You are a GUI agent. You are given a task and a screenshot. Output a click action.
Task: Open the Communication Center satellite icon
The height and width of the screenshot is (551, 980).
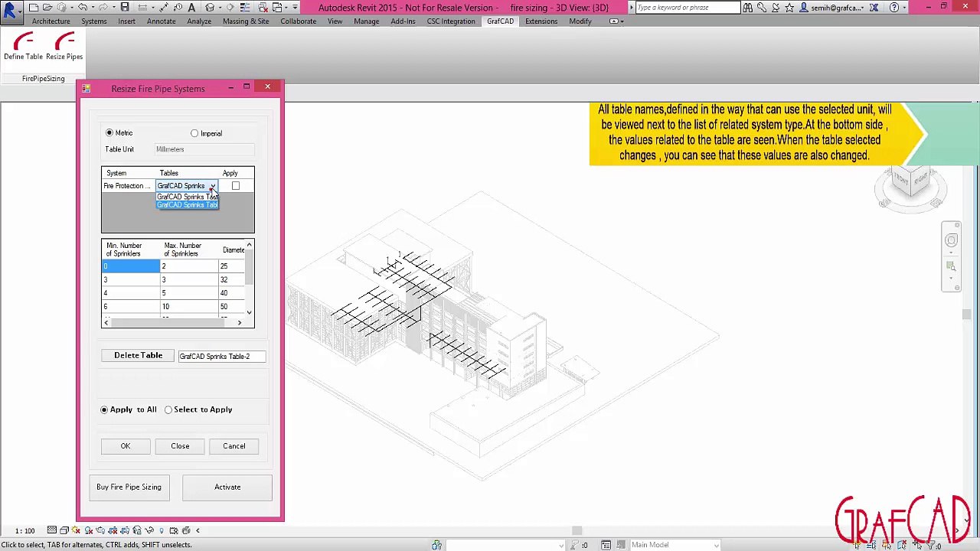(x=775, y=8)
